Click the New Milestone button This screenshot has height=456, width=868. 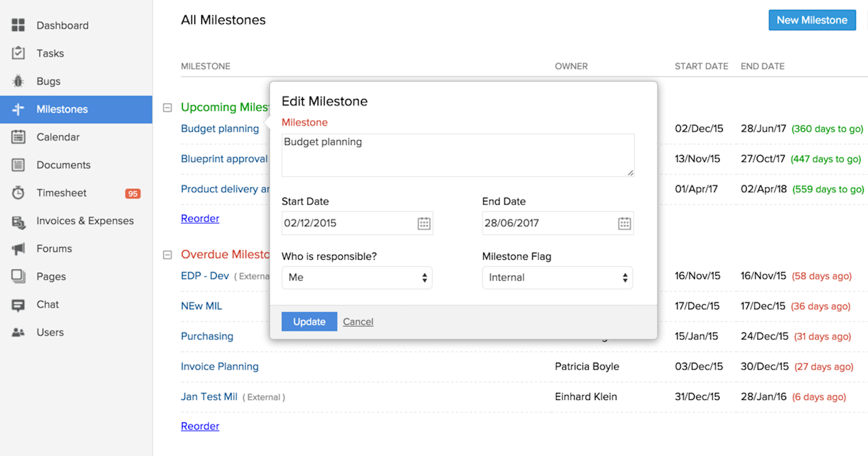pos(812,20)
